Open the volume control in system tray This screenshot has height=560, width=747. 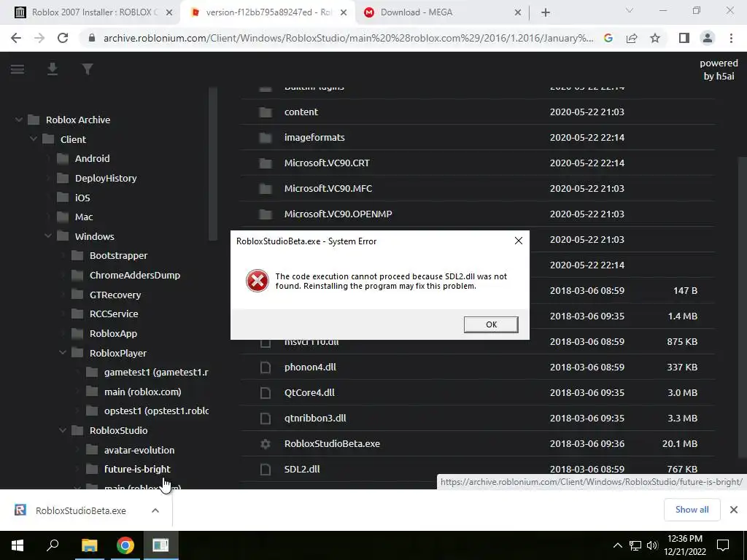click(652, 545)
